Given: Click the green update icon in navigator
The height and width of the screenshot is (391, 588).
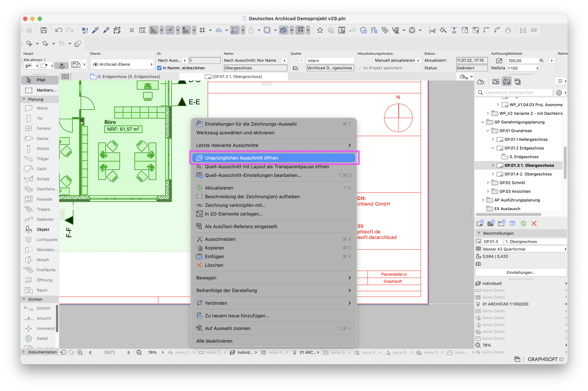Looking at the screenshot, I should [x=523, y=223].
